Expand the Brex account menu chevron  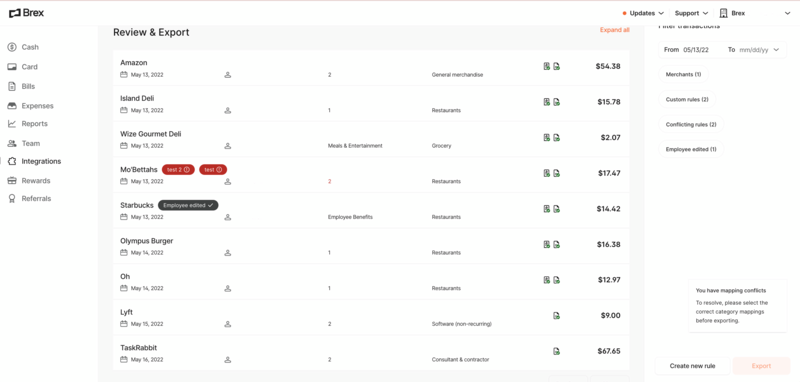787,14
